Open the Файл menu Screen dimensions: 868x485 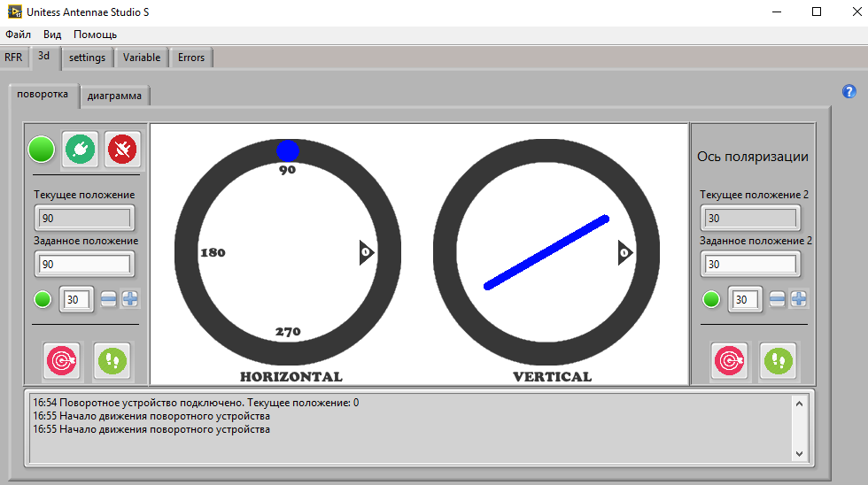coord(18,35)
